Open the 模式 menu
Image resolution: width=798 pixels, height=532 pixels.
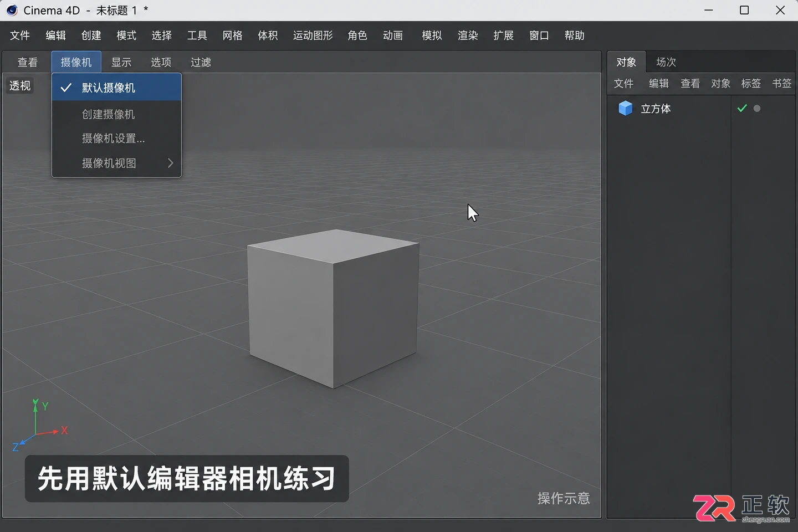click(x=126, y=35)
